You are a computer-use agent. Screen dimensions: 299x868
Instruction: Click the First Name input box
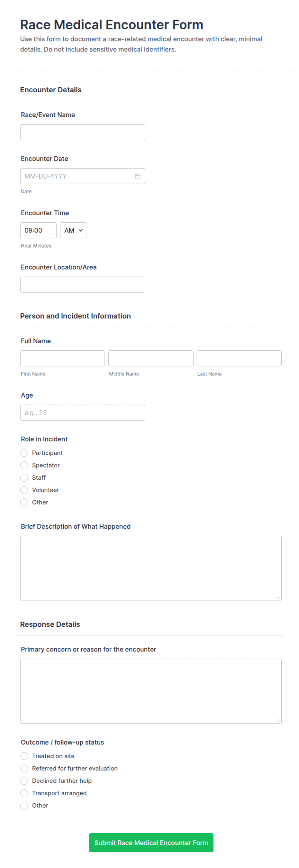(x=62, y=358)
